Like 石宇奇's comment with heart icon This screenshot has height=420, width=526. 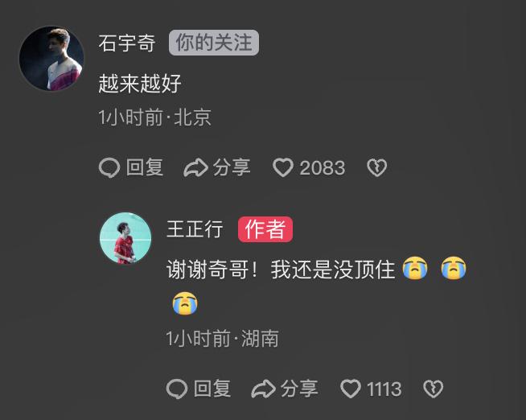click(x=283, y=167)
